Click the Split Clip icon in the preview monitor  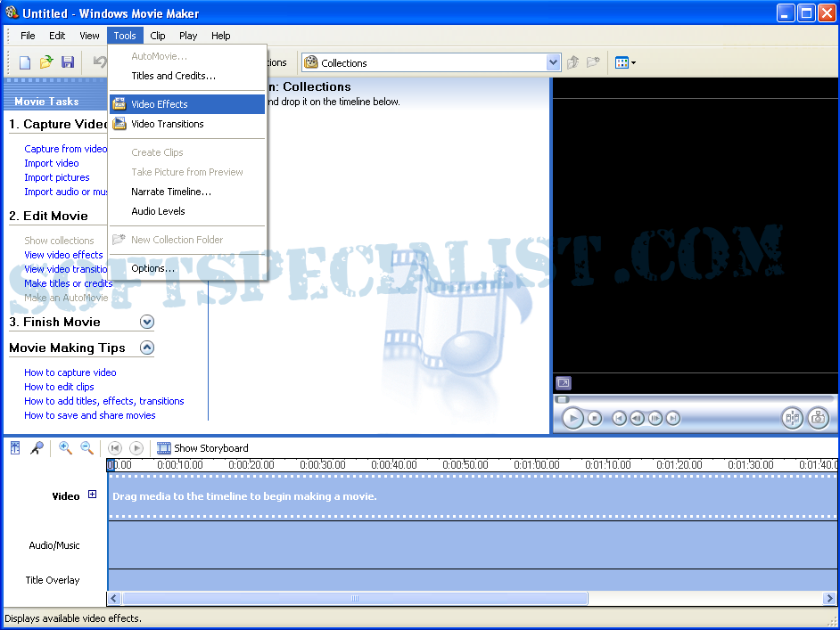click(x=792, y=418)
